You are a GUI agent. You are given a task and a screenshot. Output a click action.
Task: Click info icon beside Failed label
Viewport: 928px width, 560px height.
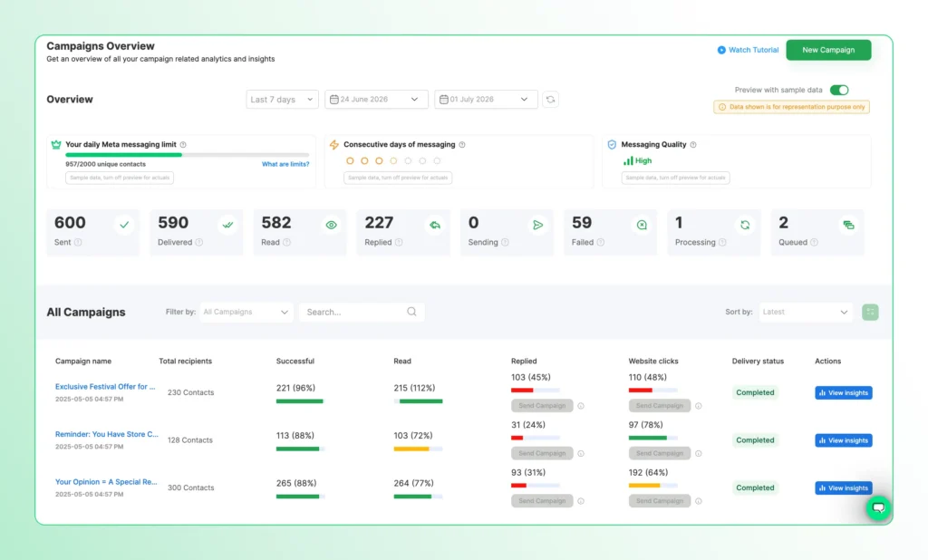click(x=601, y=242)
